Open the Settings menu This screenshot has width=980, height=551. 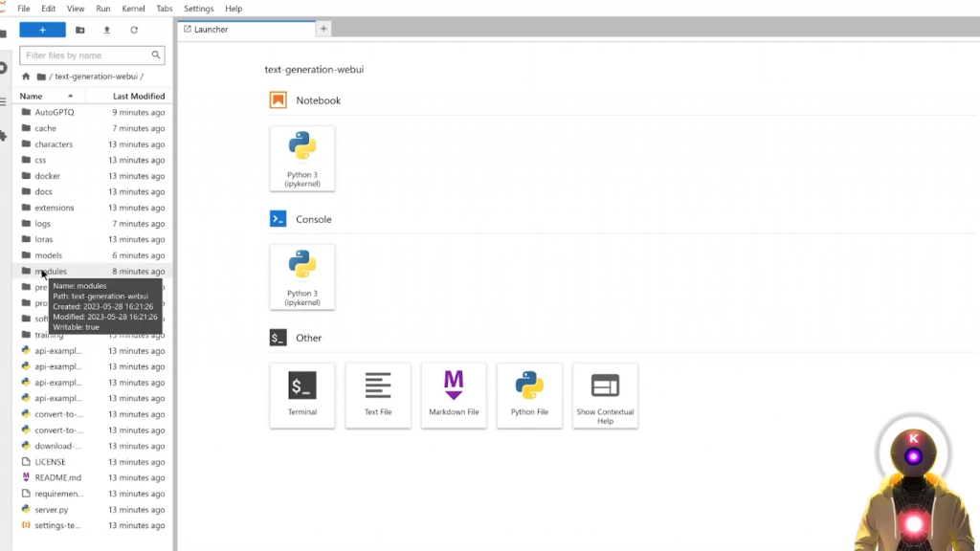[199, 9]
